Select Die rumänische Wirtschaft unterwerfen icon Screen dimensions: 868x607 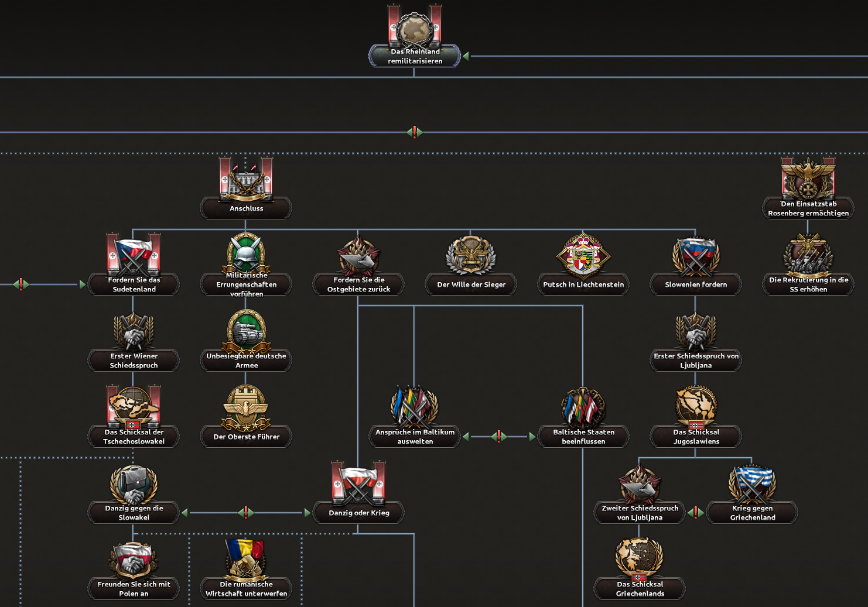click(246, 559)
